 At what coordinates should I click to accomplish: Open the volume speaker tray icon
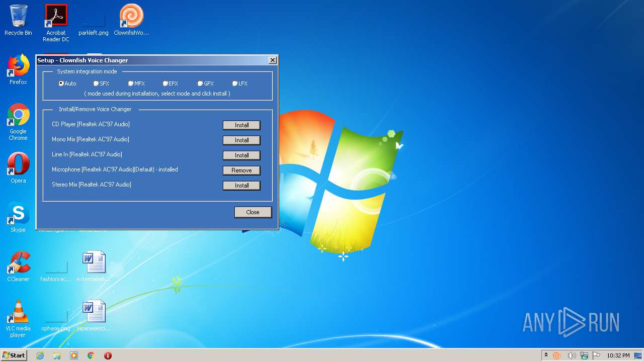tap(572, 355)
